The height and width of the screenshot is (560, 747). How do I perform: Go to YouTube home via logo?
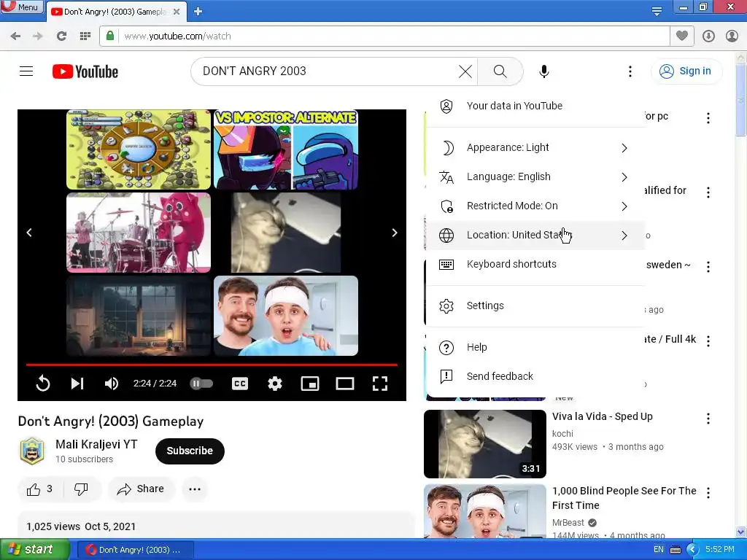[x=85, y=71]
